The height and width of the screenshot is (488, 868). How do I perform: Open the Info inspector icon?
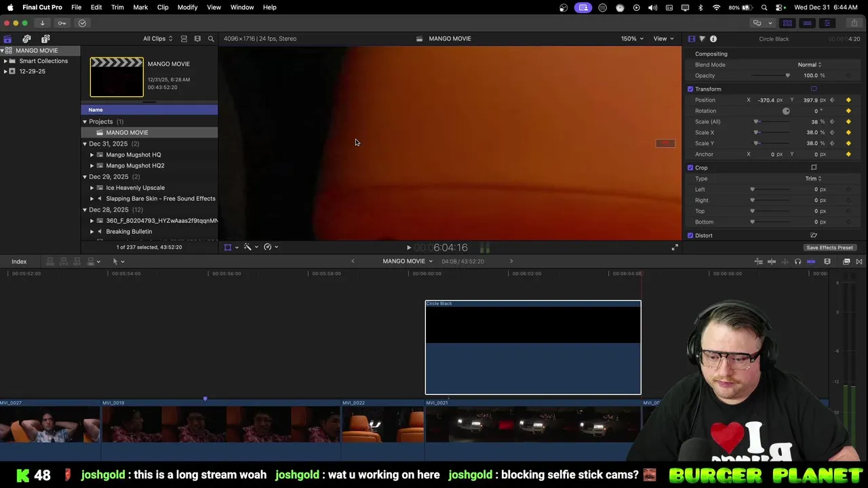point(713,39)
